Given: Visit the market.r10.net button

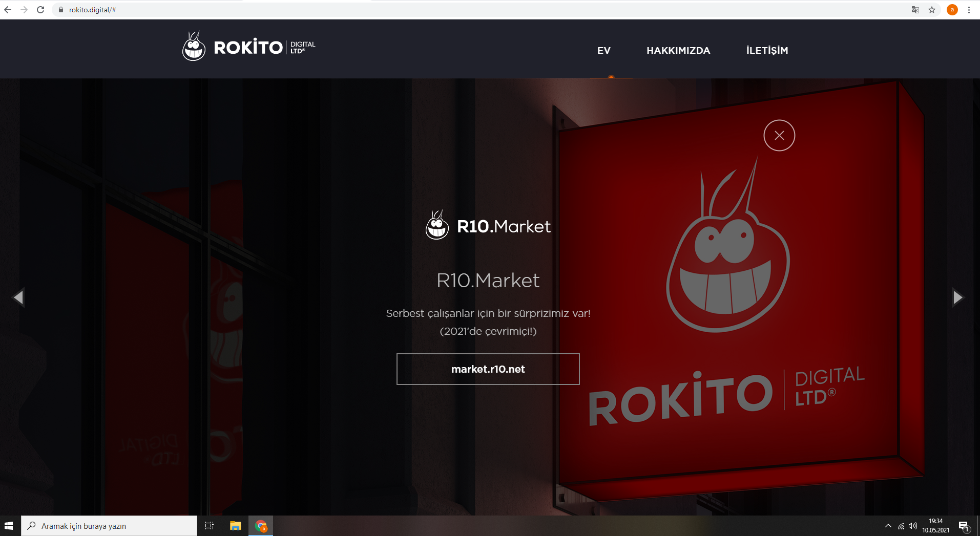Looking at the screenshot, I should tap(488, 369).
